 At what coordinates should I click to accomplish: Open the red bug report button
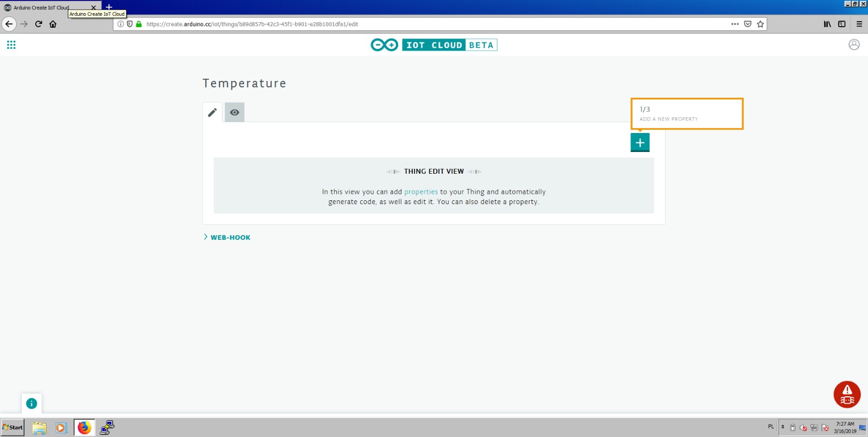(847, 395)
